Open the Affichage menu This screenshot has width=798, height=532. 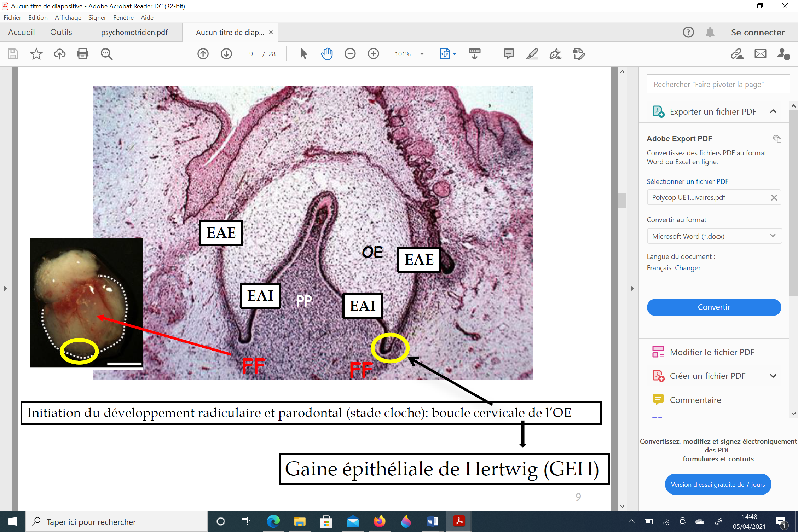coord(68,17)
